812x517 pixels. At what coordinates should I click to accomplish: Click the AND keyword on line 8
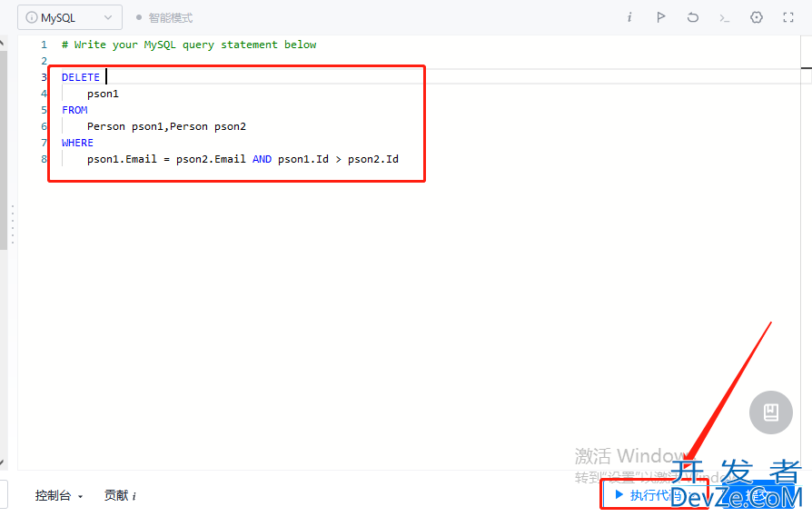click(262, 159)
